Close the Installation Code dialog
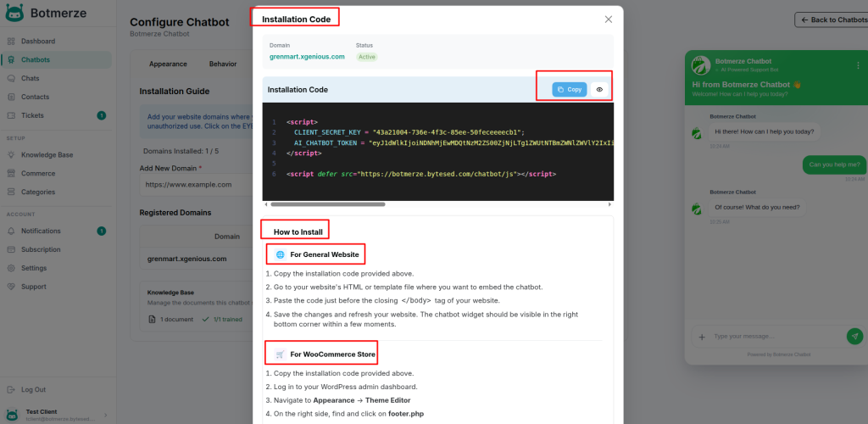The width and height of the screenshot is (868, 424). pyautogui.click(x=608, y=19)
